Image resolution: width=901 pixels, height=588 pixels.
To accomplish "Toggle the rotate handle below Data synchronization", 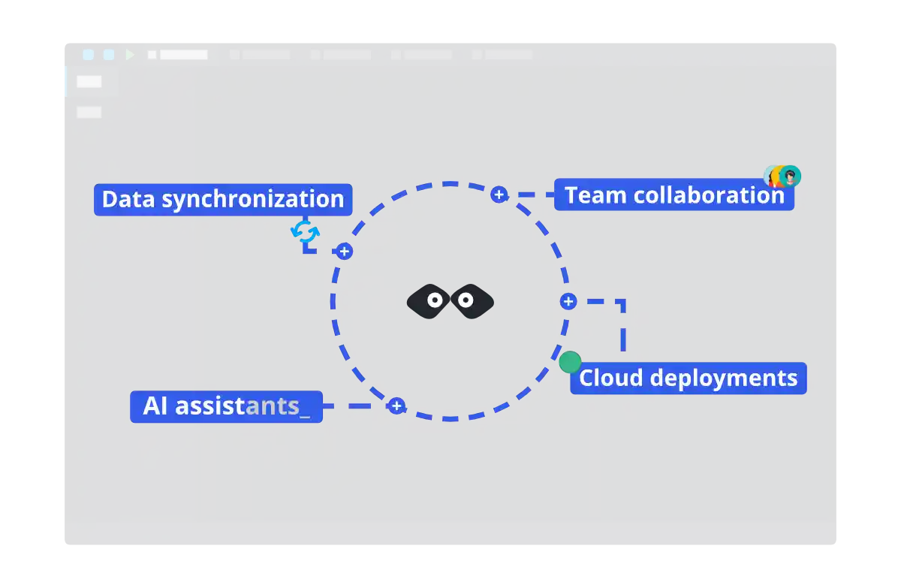I will (305, 233).
